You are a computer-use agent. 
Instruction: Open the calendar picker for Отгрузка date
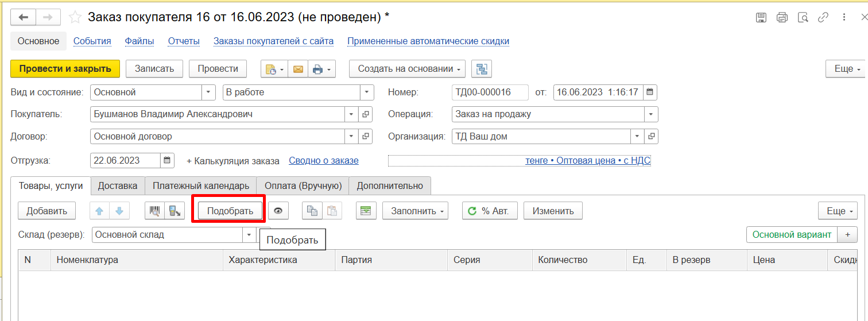pos(166,161)
